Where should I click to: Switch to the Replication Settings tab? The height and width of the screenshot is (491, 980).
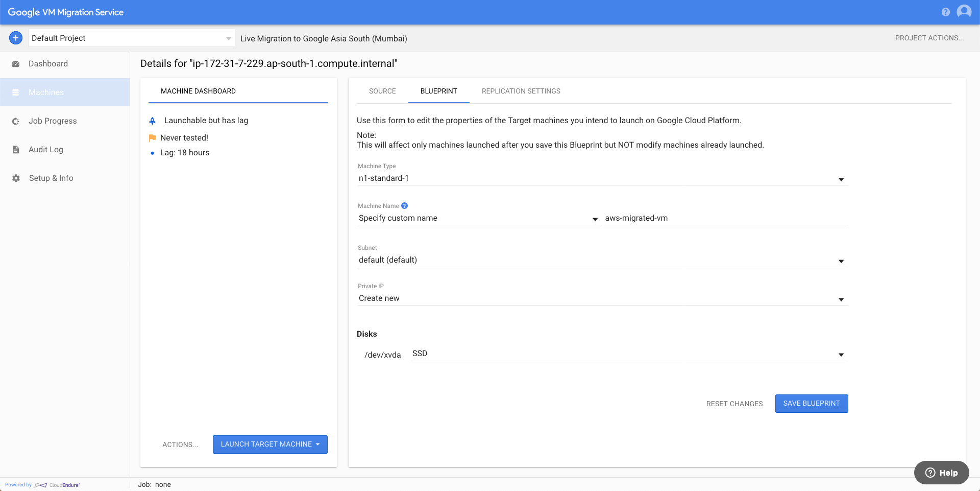point(521,91)
